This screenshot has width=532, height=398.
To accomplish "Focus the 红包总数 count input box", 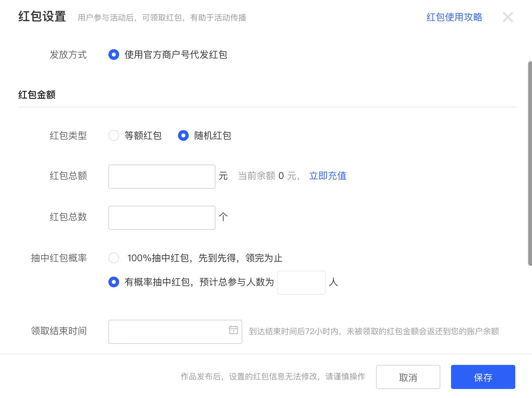I will (x=162, y=218).
